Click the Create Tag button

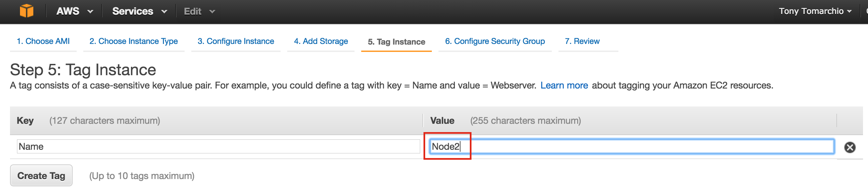41,175
